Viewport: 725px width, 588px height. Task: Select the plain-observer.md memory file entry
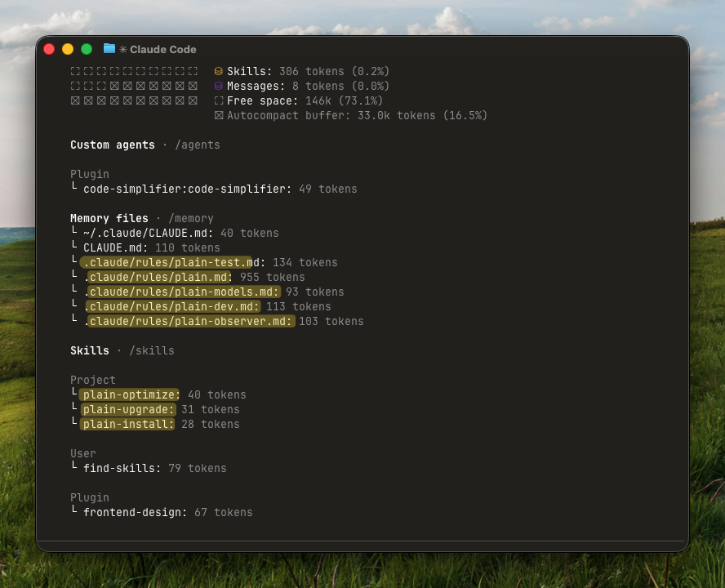[189, 322]
